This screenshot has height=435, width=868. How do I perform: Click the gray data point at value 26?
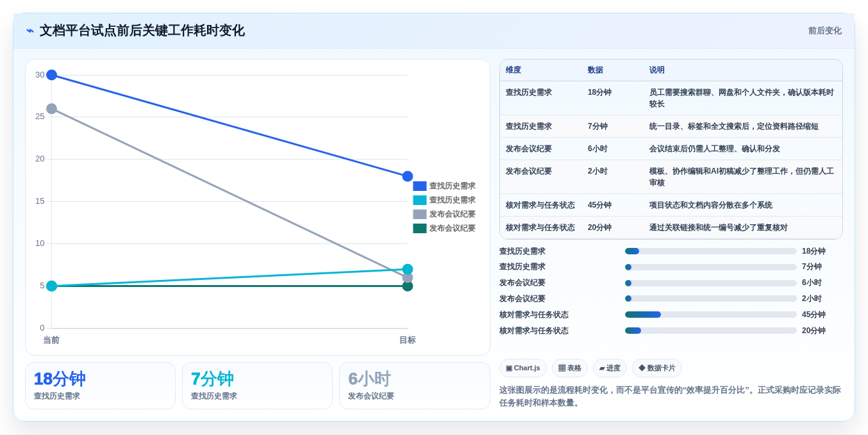52,109
